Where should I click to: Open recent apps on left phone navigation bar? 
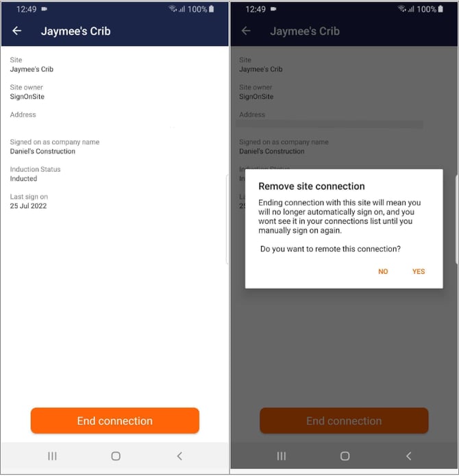52,456
